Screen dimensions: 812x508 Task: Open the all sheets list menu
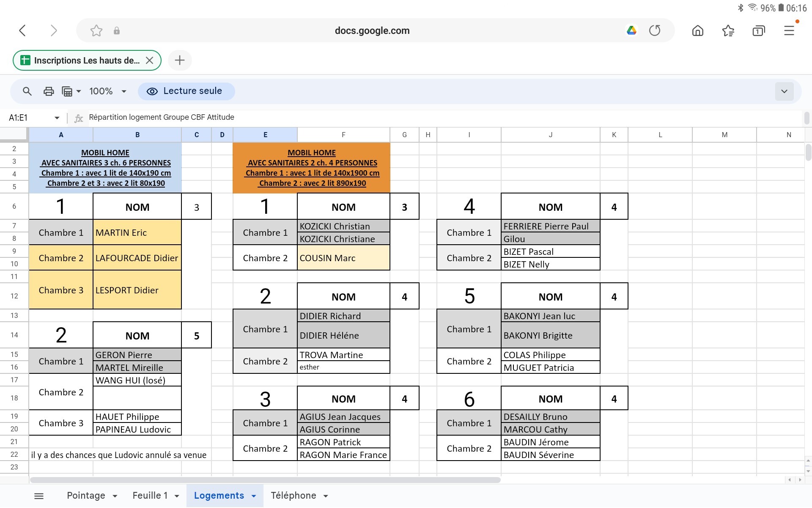click(39, 496)
